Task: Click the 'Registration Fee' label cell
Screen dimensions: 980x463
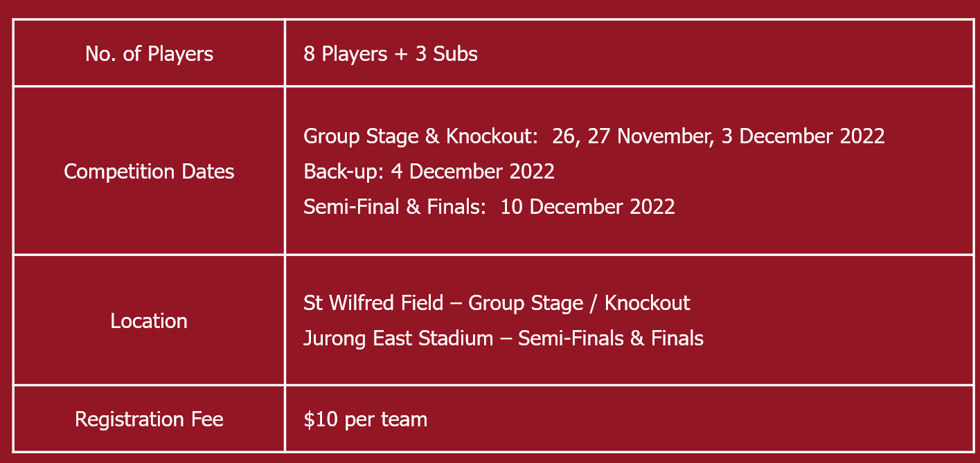Action: (149, 419)
